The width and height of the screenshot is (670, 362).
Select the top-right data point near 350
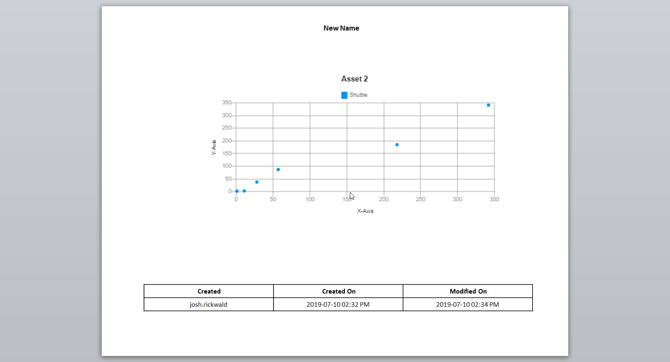point(488,105)
